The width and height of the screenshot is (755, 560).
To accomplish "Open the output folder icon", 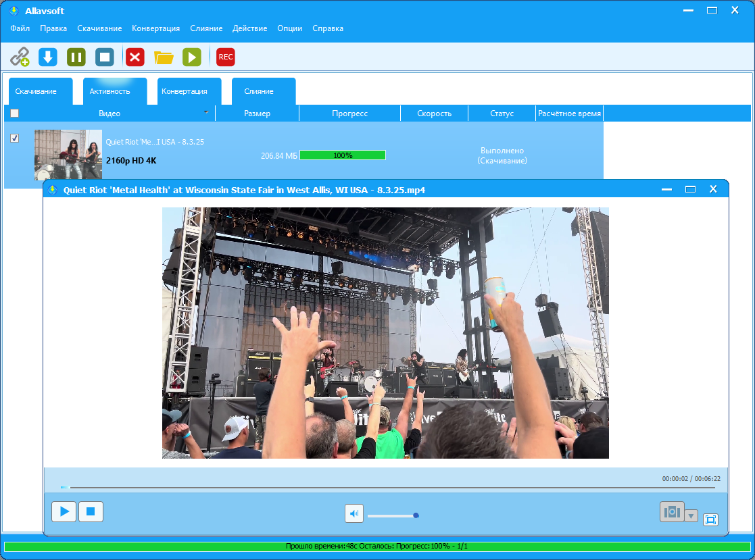I will tap(164, 57).
